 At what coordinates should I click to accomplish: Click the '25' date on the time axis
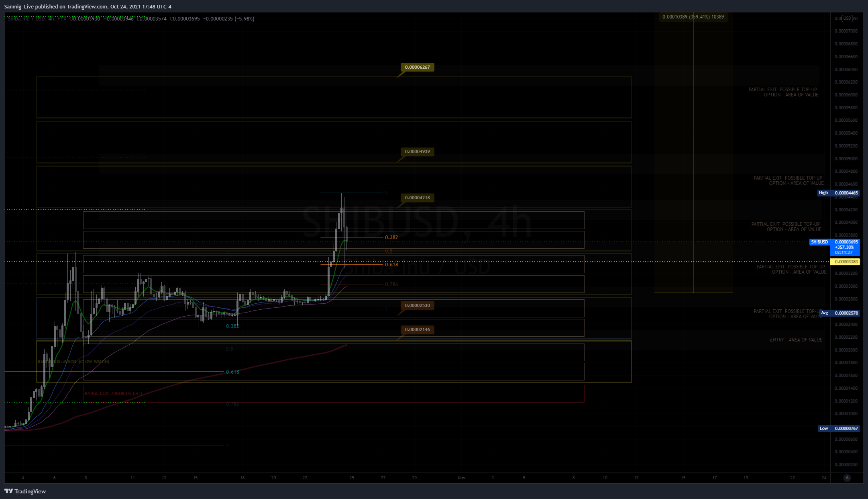coord(352,478)
